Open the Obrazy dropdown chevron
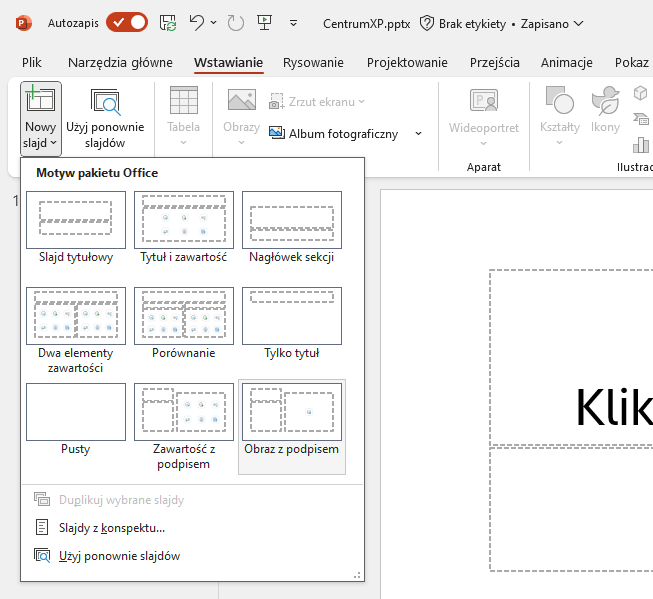 [242, 143]
